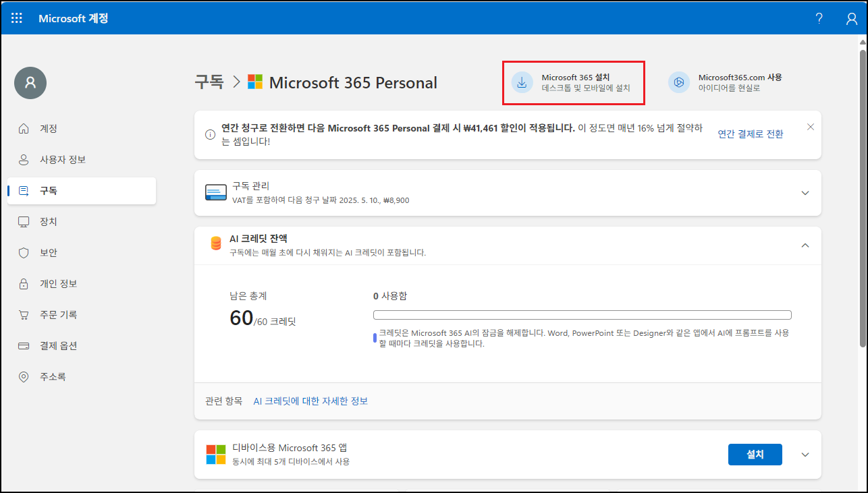The image size is (868, 493).
Task: Click the Microsoft 계정 header title
Action: (x=74, y=18)
